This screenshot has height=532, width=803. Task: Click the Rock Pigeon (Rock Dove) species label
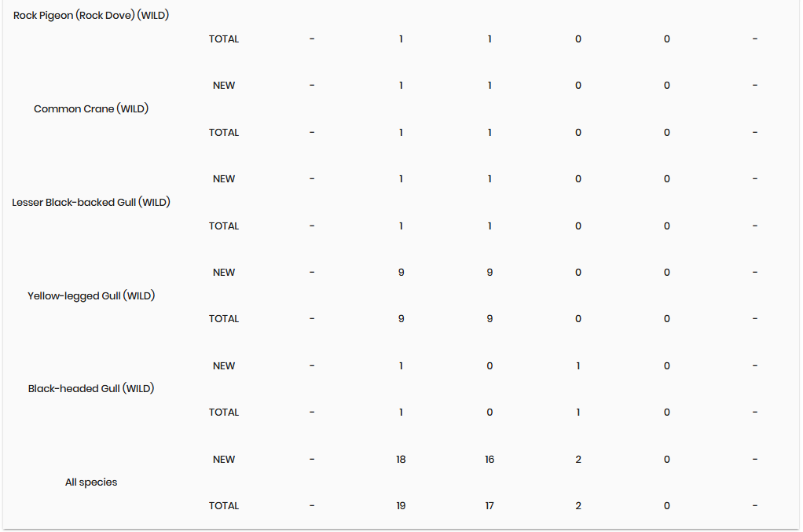pyautogui.click(x=91, y=16)
